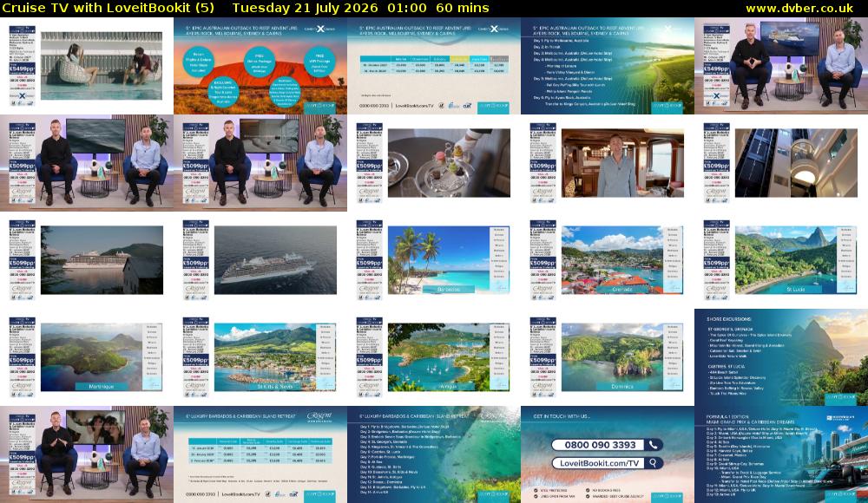Open the Martinique island thumbnail
Screen dimensions: 868x503
[x=87, y=357]
